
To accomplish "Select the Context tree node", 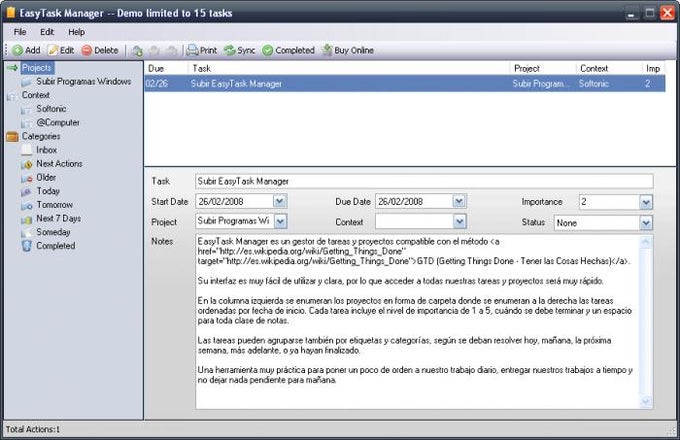I will pos(36,95).
